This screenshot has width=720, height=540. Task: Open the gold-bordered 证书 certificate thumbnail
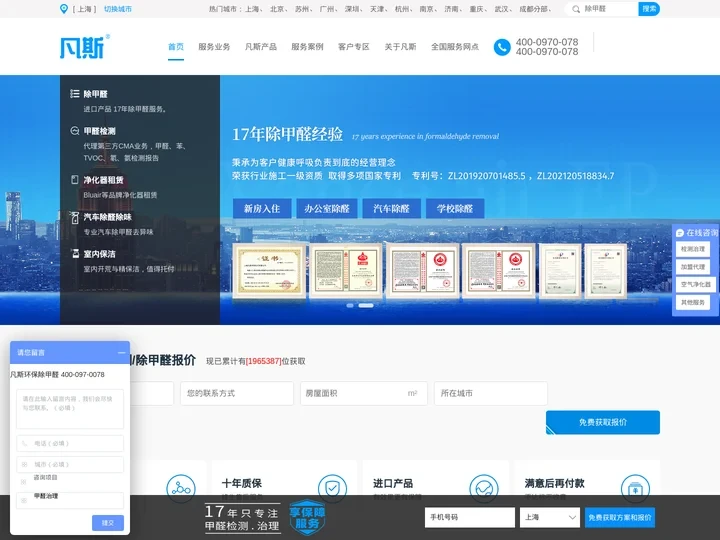tap(269, 271)
